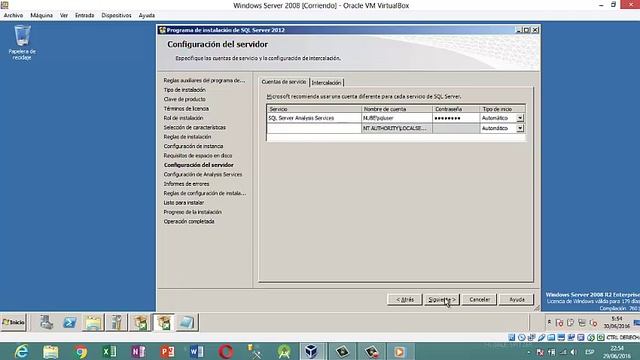This screenshot has height=360, width=640.
Task: Click the Cancelar button
Action: (479, 300)
